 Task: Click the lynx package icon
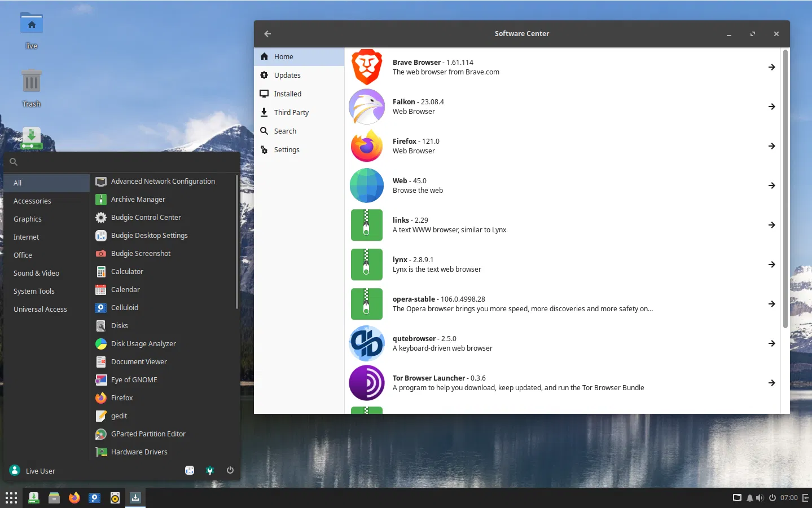coord(367,264)
